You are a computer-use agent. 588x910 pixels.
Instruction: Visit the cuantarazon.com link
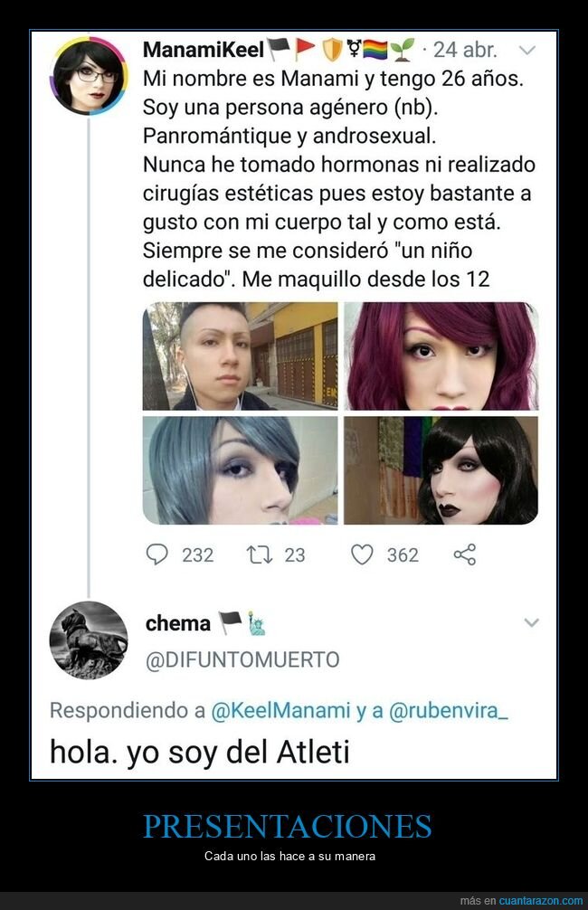[540, 901]
